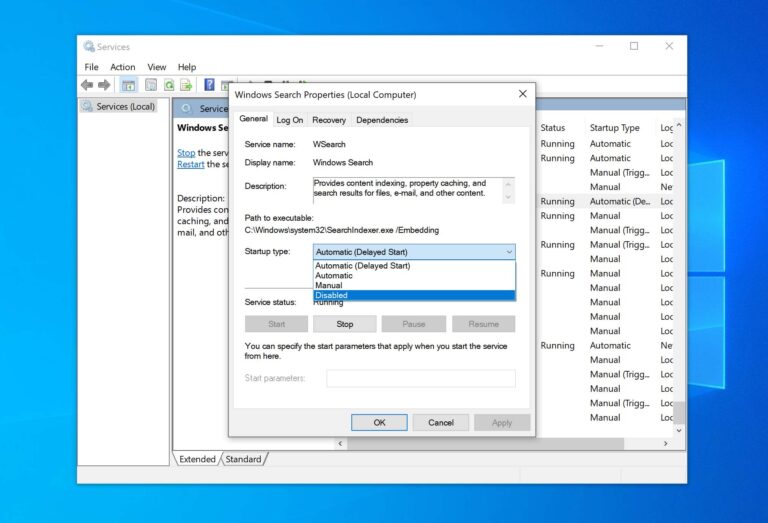Confirm dialog with OK button
The image size is (768, 523).
379,423
